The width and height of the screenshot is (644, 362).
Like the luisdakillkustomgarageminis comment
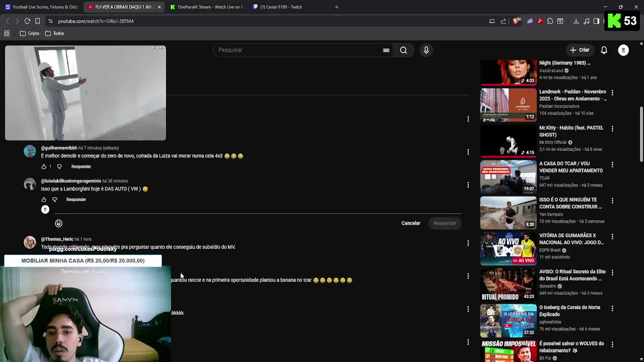[x=44, y=200]
